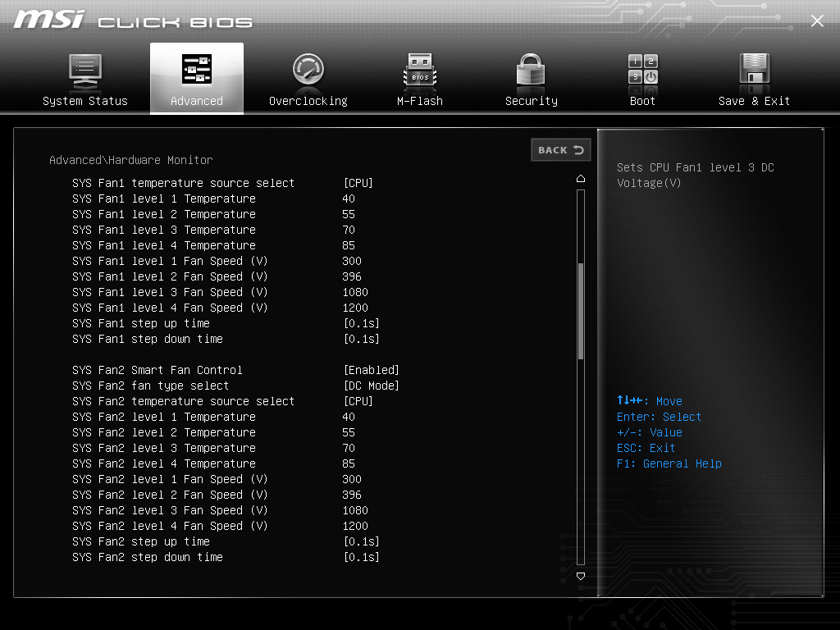Open SYS Fan2 temperature source [CPU] option
Viewport: 840px width, 630px height.
358,401
